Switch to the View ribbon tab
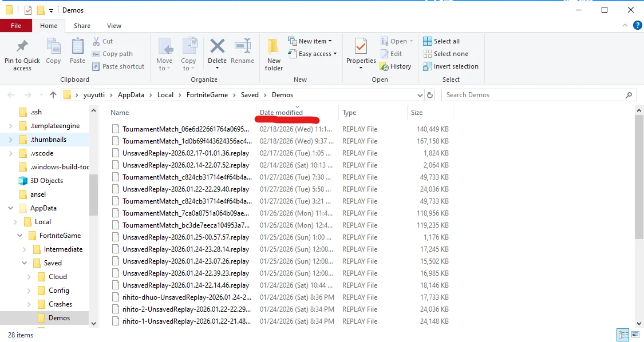The height and width of the screenshot is (342, 644). [114, 26]
